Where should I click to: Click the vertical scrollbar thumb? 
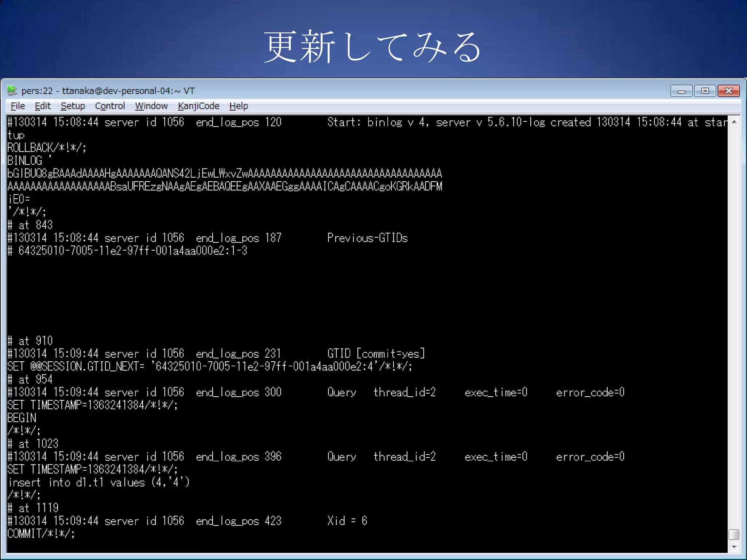734,534
